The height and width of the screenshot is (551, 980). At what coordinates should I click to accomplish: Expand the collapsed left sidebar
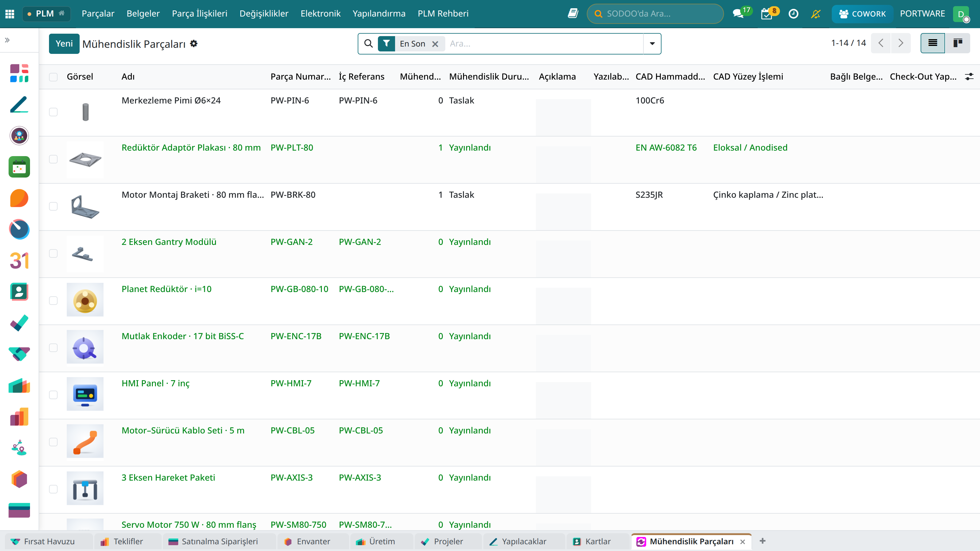click(x=7, y=40)
